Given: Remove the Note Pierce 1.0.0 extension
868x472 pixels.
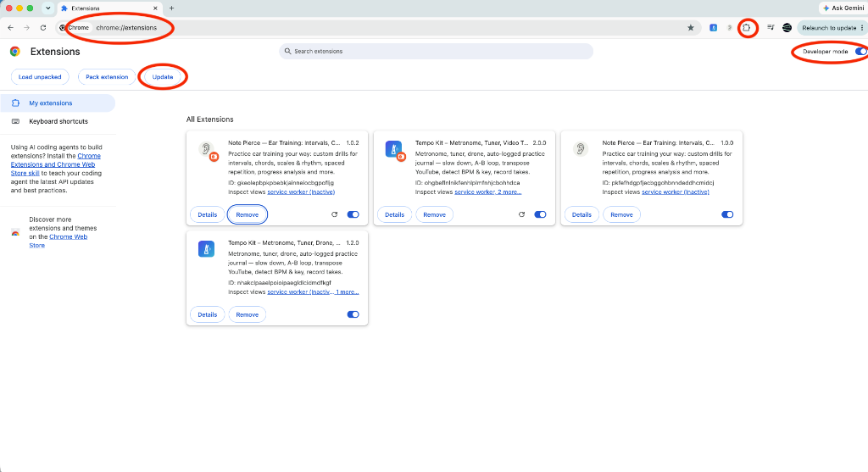Looking at the screenshot, I should [x=621, y=214].
